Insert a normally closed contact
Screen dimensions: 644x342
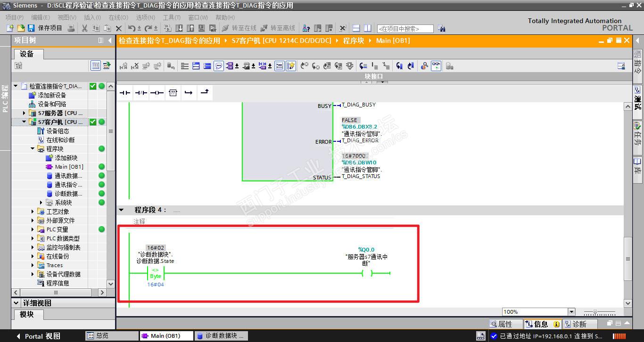coord(141,93)
